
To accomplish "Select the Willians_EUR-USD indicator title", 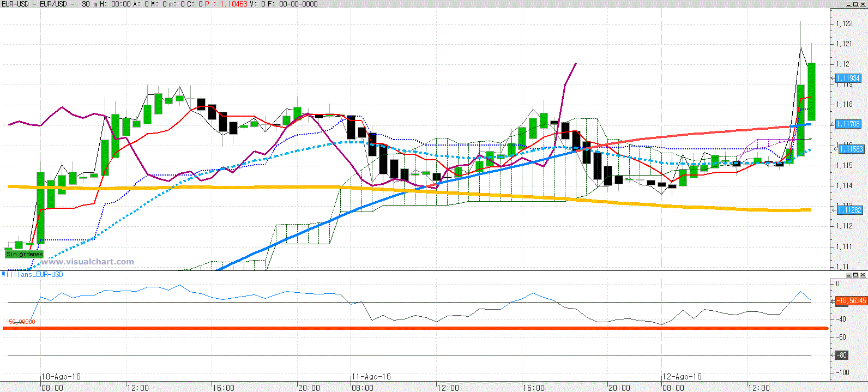I will [32, 274].
